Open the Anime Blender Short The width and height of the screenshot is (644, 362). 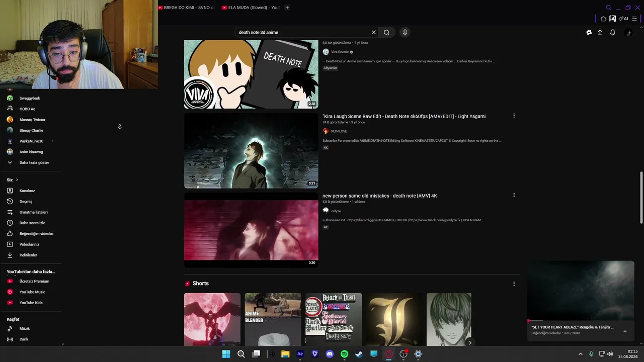(273, 320)
